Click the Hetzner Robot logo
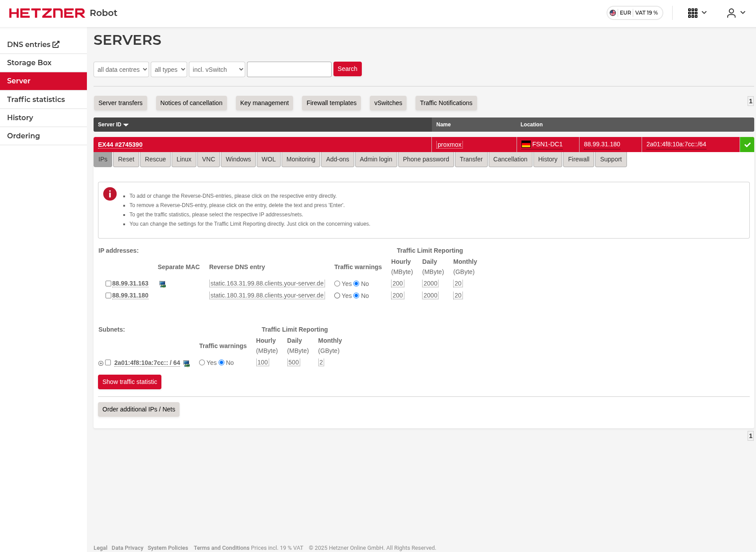 pos(63,13)
